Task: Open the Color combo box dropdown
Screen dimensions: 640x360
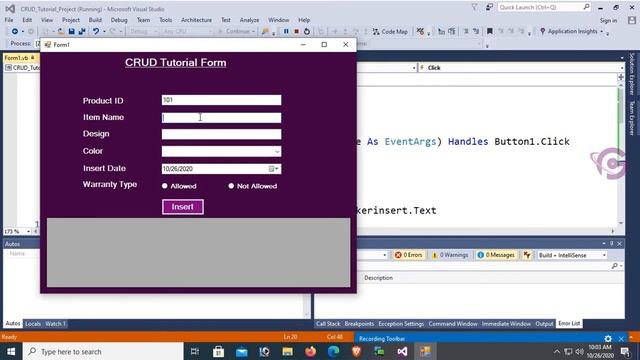Action: coord(277,151)
